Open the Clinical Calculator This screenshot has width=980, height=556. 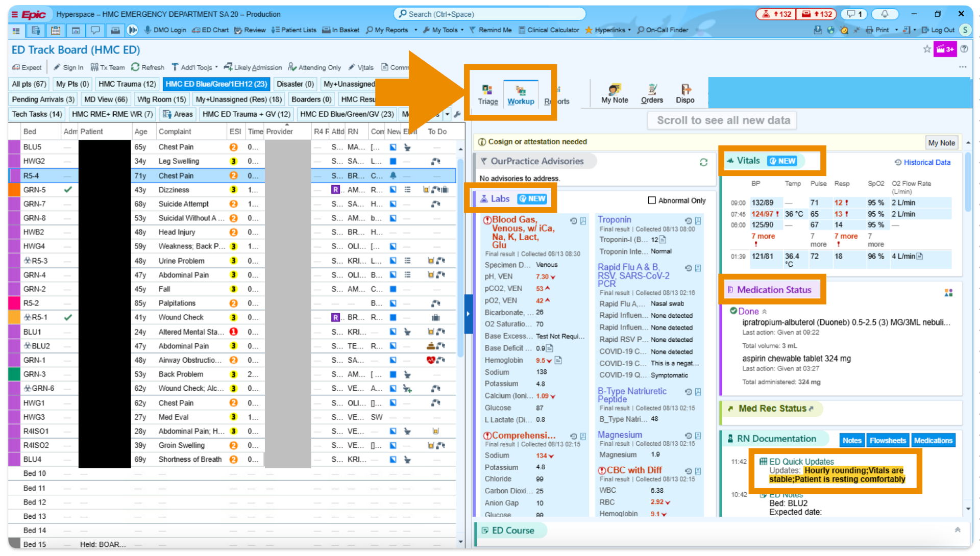point(549,30)
